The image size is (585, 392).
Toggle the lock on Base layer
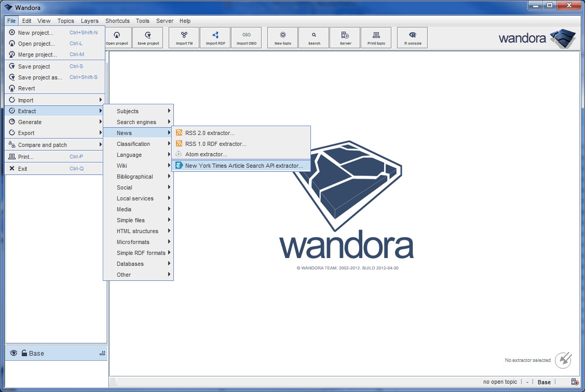click(x=24, y=353)
